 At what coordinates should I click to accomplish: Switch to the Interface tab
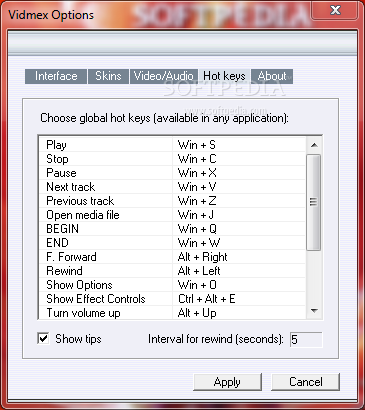[56, 76]
